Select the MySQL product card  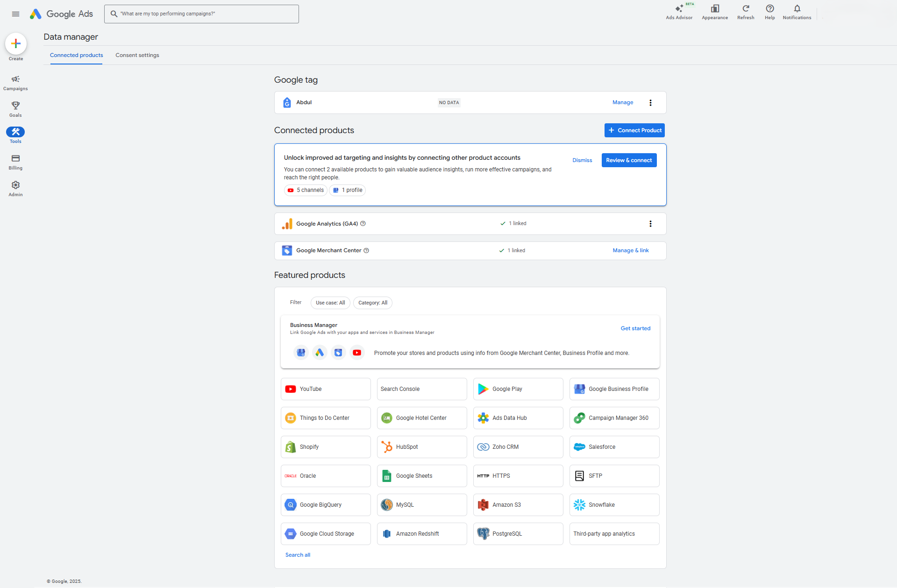pos(422,505)
